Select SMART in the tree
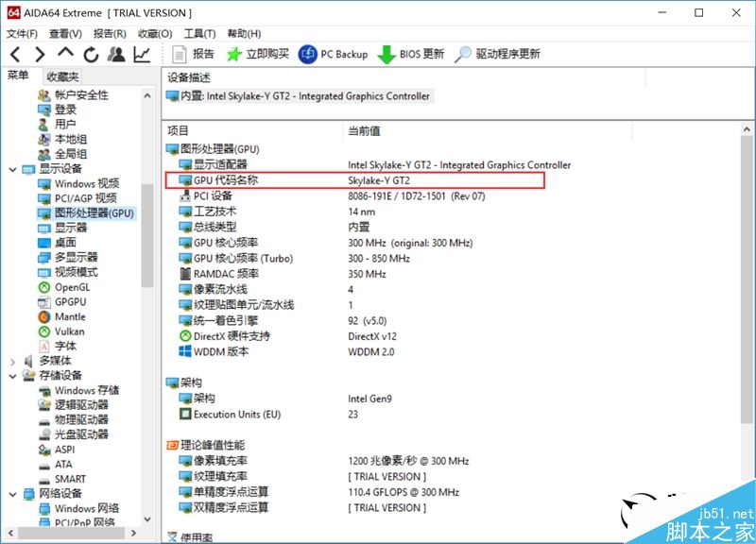Viewport: 756px width, 544px height. 61,480
